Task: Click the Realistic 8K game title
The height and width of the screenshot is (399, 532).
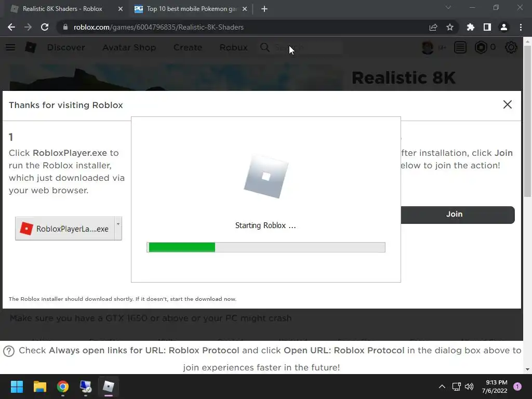Action: tap(403, 78)
